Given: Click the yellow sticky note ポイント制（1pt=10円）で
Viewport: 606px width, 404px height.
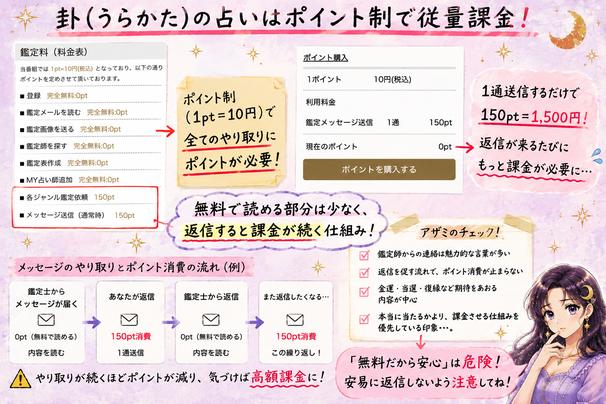Looking at the screenshot, I should 231,131.
